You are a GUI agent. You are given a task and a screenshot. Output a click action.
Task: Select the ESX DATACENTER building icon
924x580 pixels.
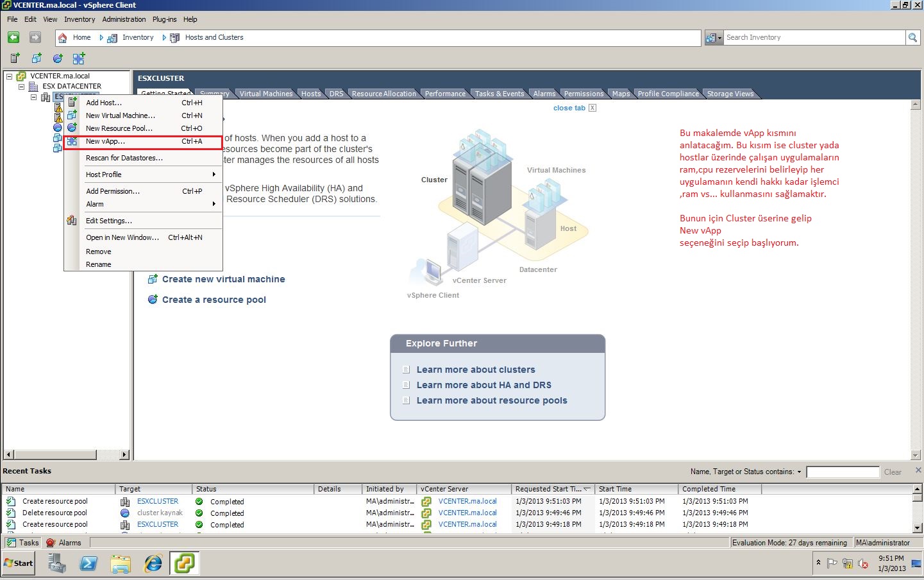(x=34, y=87)
